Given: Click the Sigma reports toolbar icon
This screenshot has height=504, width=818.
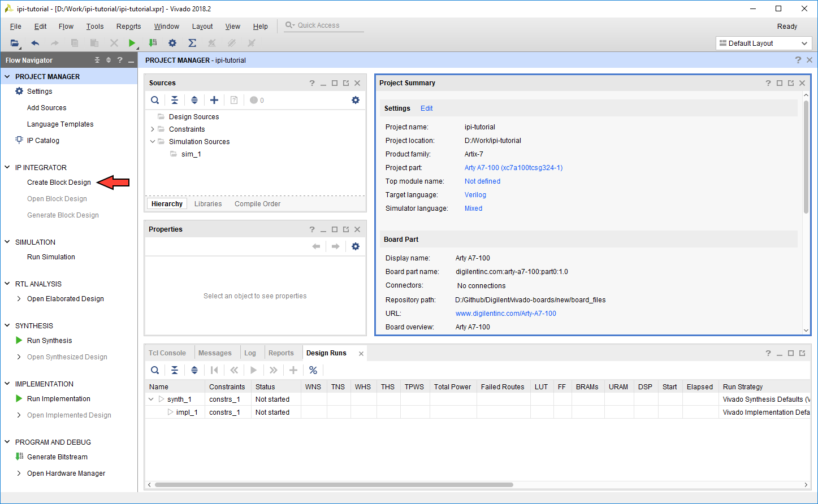Looking at the screenshot, I should [x=192, y=43].
